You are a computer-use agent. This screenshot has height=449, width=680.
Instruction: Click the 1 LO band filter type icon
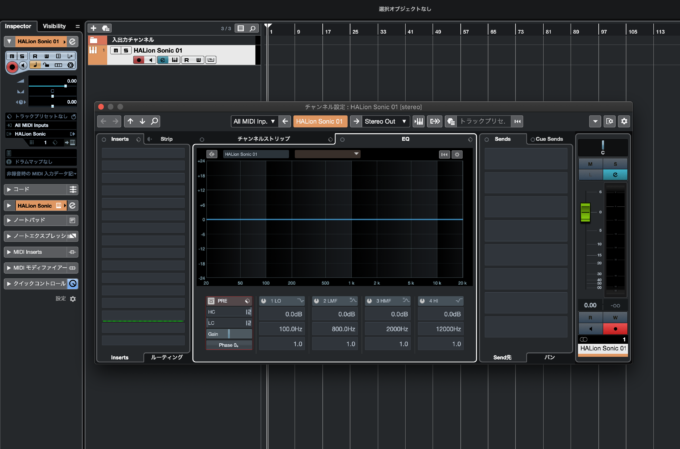(x=301, y=301)
